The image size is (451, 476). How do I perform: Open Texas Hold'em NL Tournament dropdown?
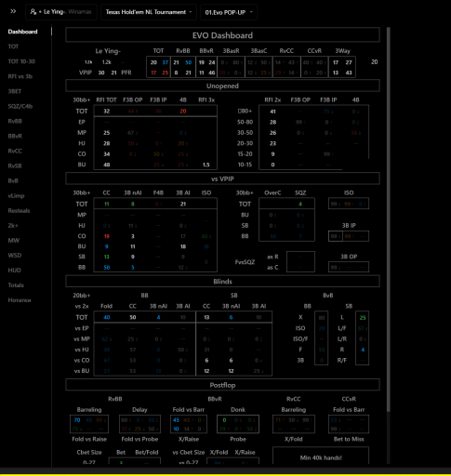[149, 12]
